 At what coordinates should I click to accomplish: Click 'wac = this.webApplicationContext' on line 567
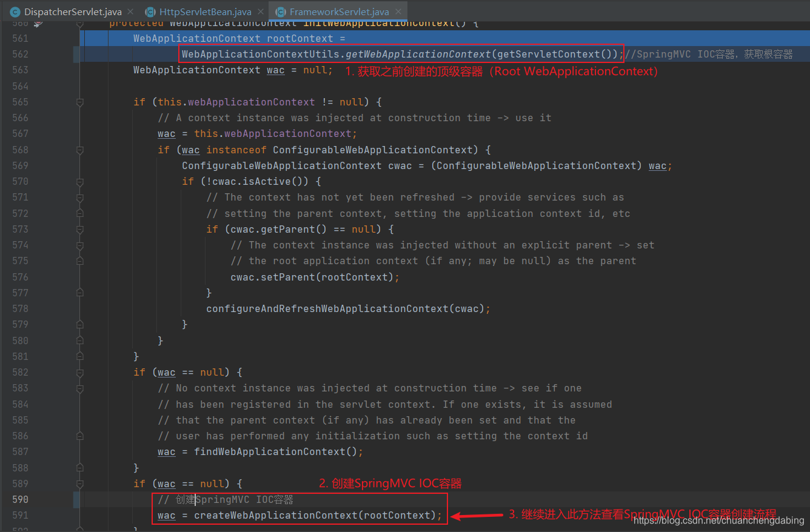[x=258, y=133]
